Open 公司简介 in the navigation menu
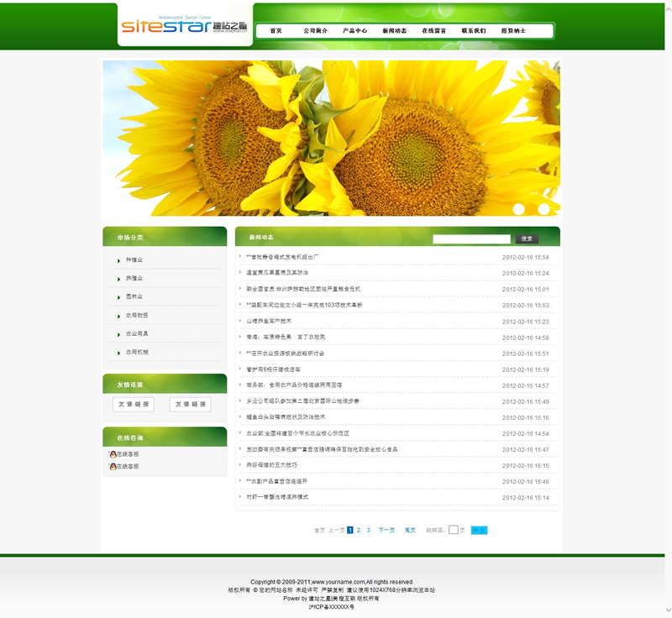 (x=315, y=31)
